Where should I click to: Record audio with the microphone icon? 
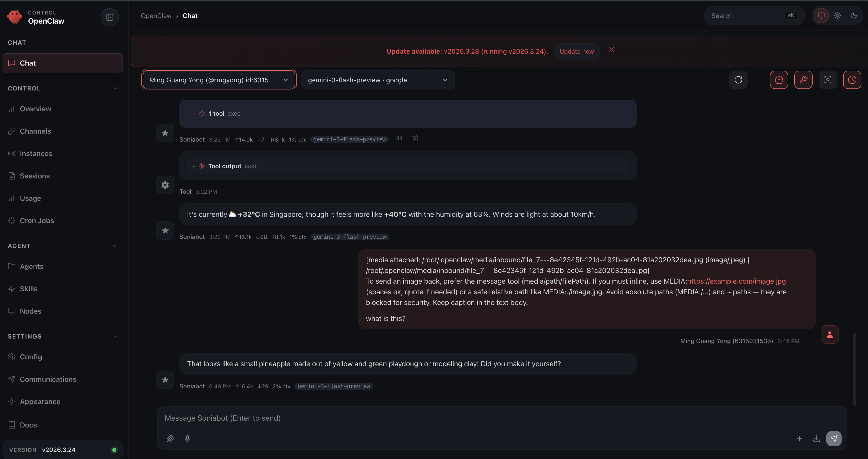[x=188, y=438]
